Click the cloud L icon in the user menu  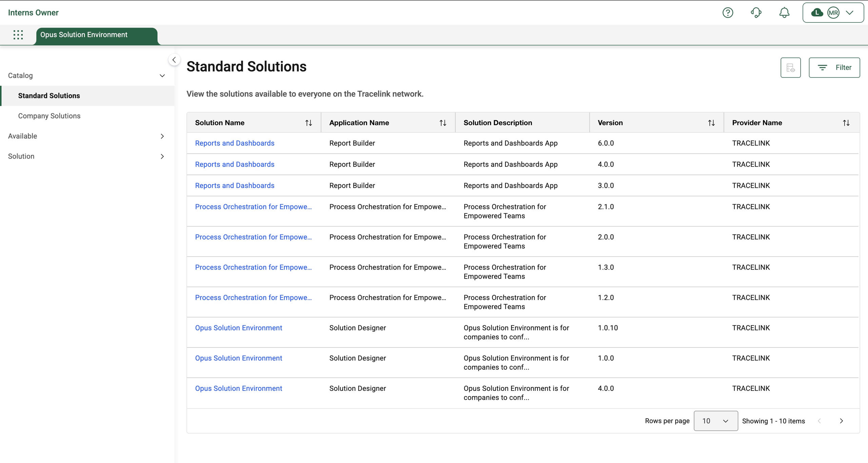coord(817,13)
